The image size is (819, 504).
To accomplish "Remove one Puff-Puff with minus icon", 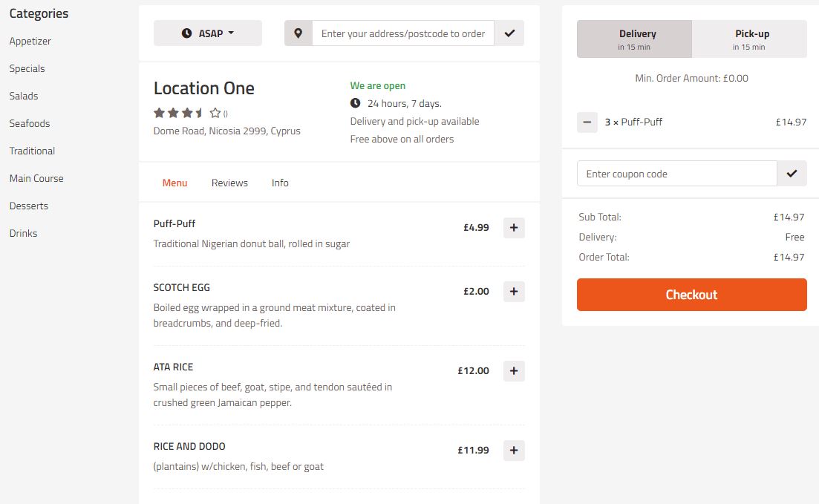I will coord(587,122).
